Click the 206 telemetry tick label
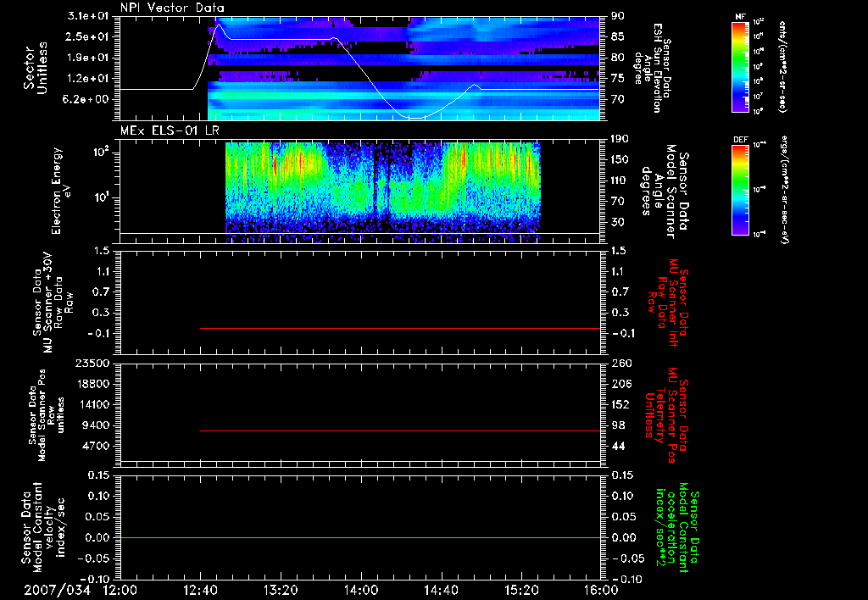Viewport: 868px width, 600px height. 620,384
